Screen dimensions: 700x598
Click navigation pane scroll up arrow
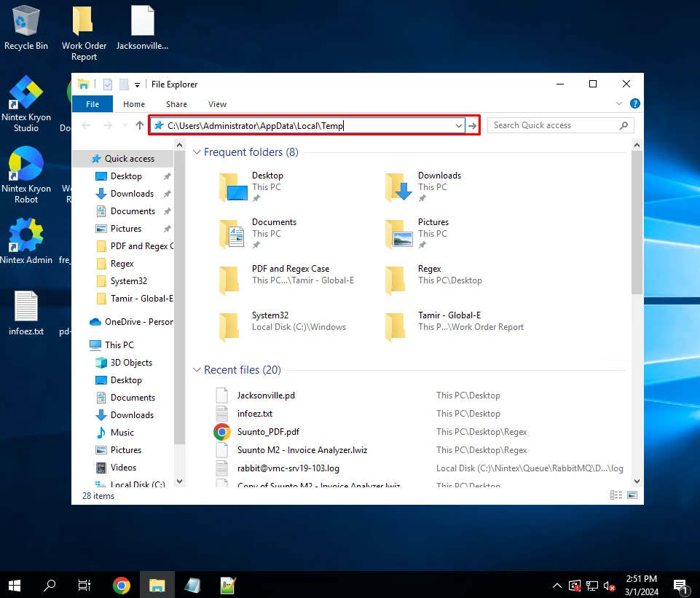(179, 145)
